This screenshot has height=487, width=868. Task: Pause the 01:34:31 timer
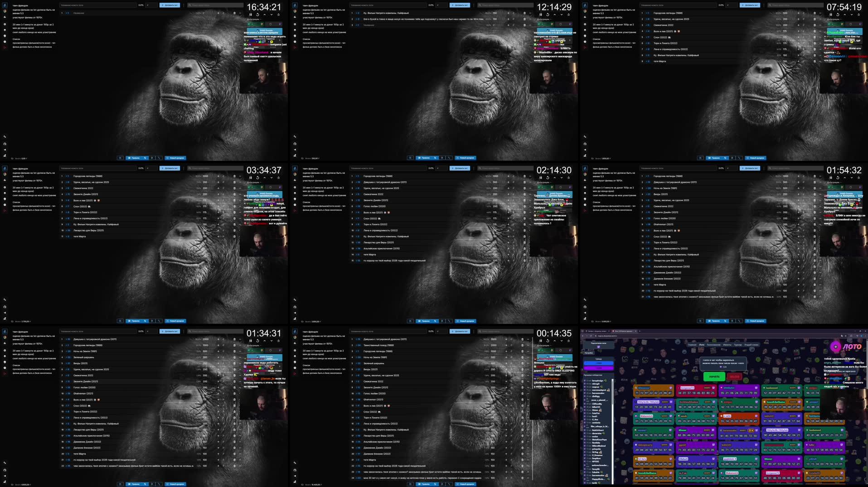(251, 341)
